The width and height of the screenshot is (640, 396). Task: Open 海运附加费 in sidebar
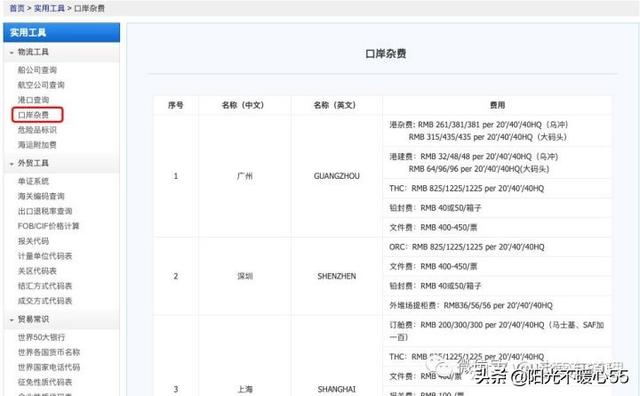pyautogui.click(x=37, y=145)
